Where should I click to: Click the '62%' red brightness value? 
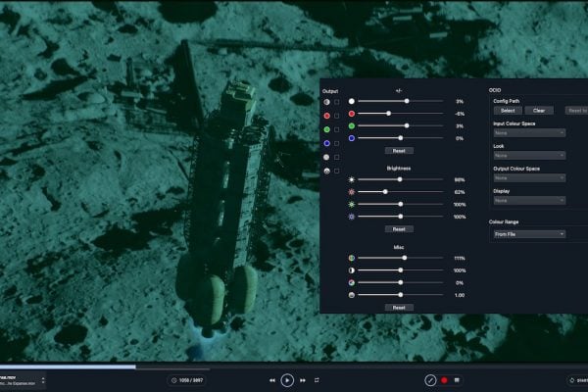coord(460,192)
